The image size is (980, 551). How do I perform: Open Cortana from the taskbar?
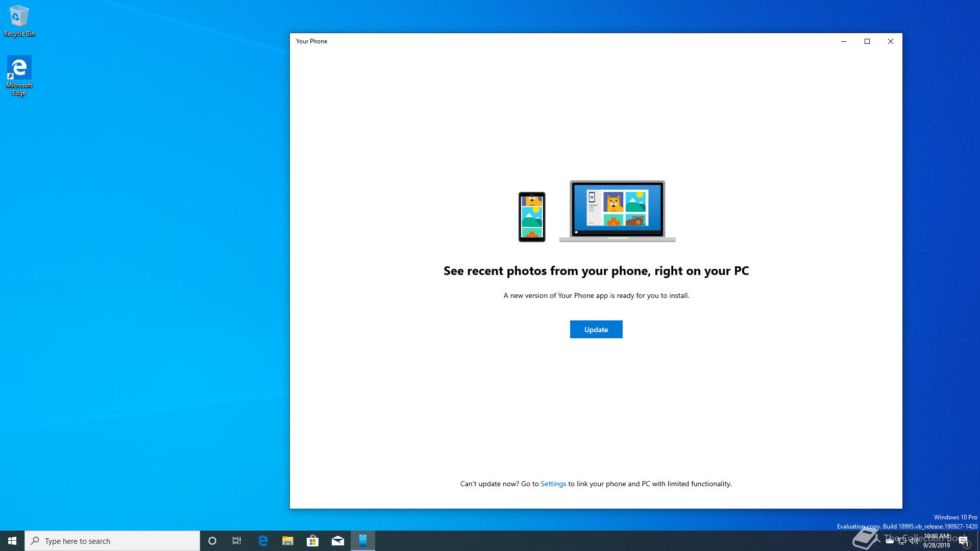(212, 541)
